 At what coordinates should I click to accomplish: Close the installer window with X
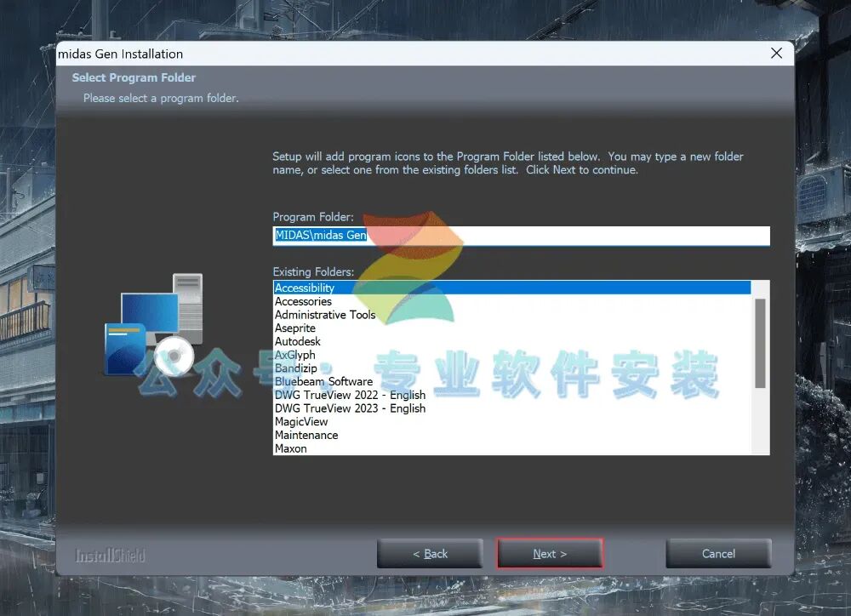point(776,54)
